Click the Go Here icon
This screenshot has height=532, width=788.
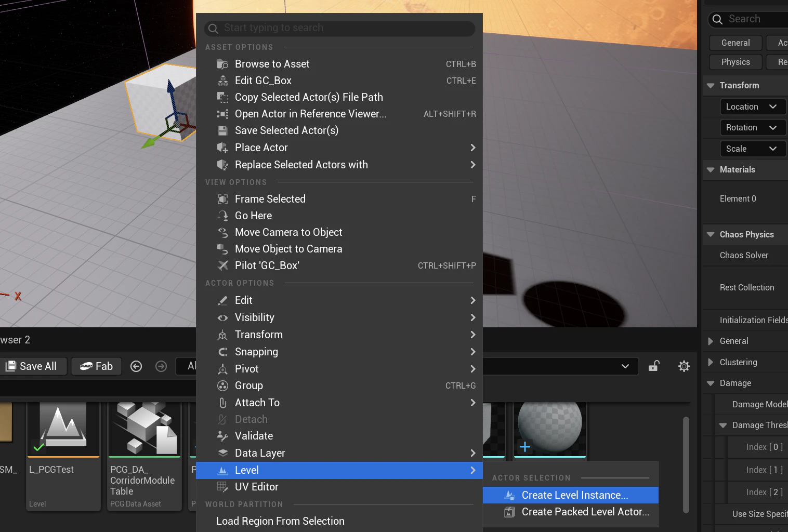pos(222,216)
